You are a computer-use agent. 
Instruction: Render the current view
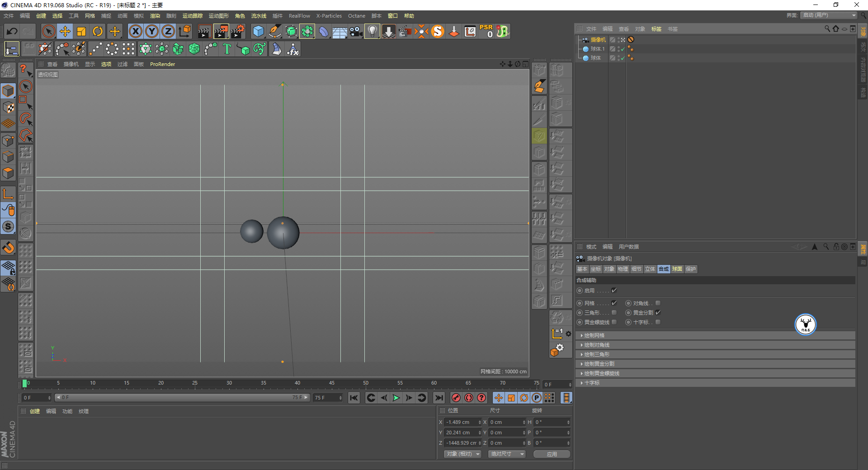click(204, 31)
